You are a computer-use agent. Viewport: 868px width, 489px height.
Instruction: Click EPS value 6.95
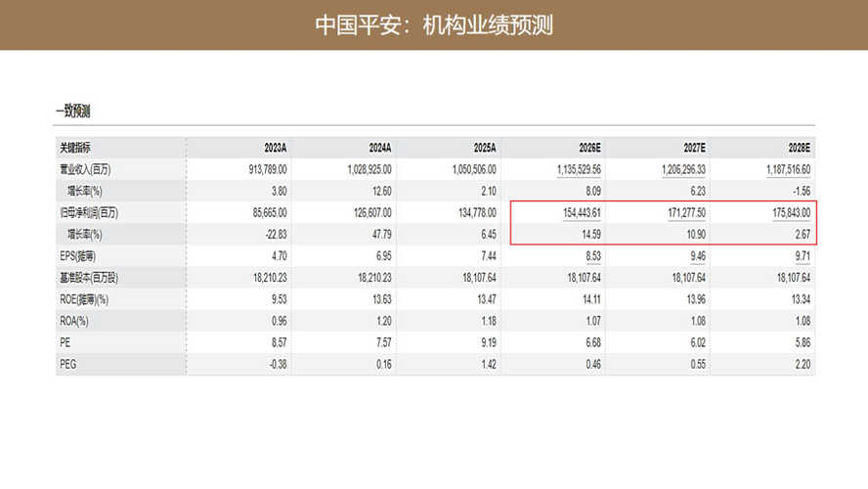pos(383,256)
